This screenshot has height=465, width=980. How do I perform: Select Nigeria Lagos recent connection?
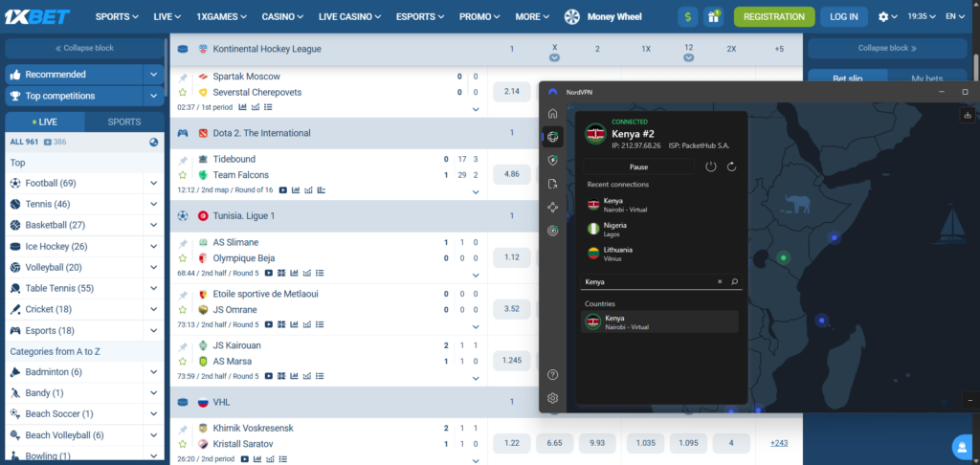(x=661, y=229)
